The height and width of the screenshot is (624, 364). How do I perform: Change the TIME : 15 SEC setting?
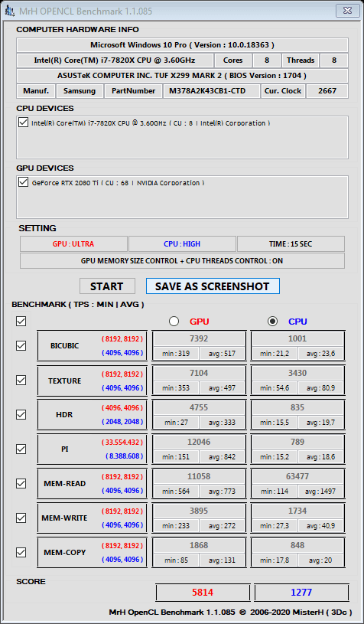tap(291, 244)
